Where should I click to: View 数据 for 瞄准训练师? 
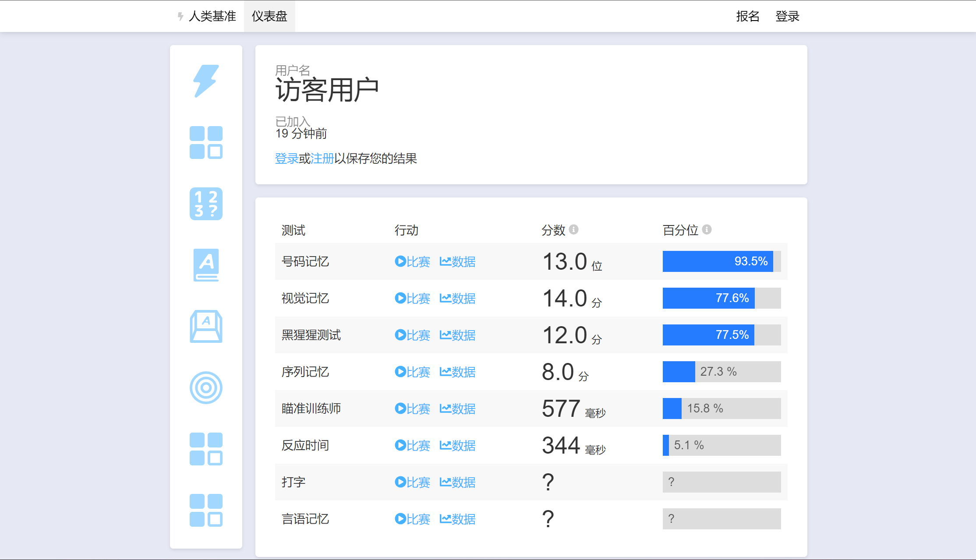[457, 409]
